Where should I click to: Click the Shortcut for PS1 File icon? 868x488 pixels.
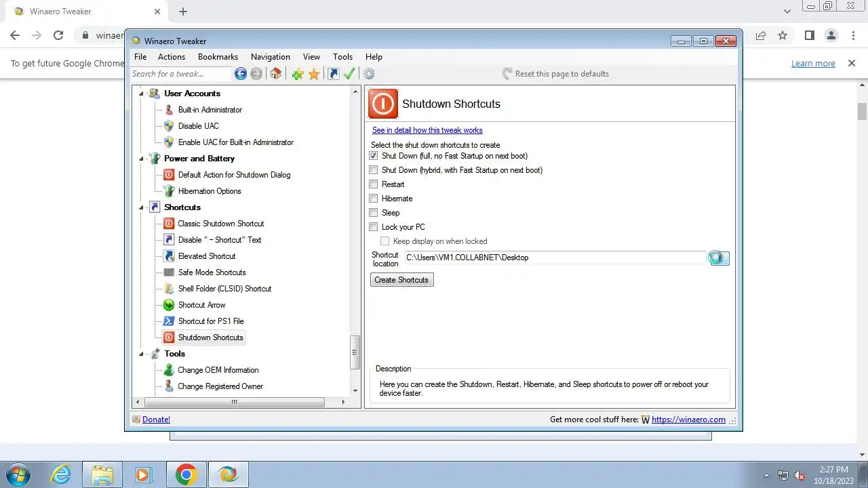pyautogui.click(x=169, y=321)
